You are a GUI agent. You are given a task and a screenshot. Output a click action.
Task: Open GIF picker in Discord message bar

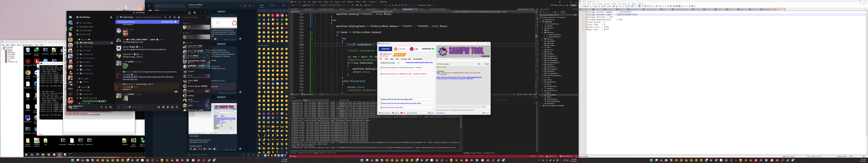[x=163, y=107]
